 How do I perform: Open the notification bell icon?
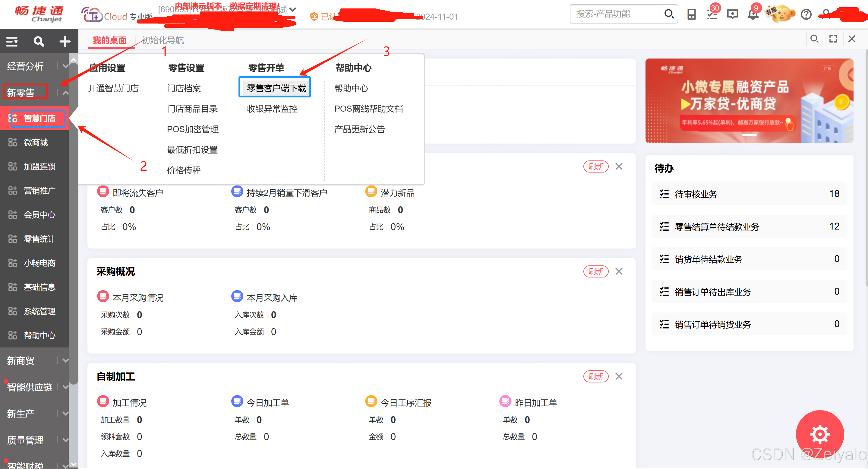(x=753, y=14)
